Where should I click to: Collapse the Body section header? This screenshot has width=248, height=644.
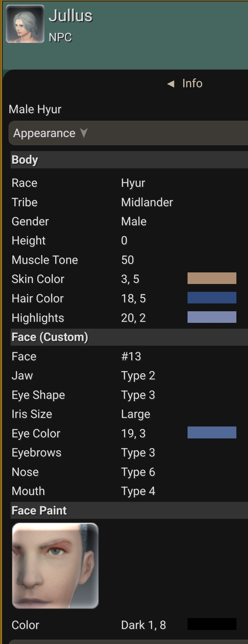point(25,160)
